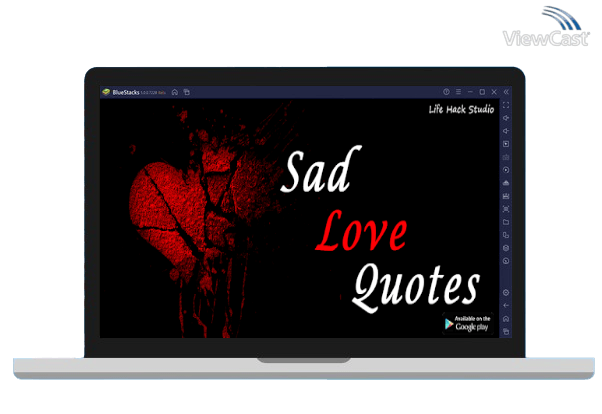Image resolution: width=602 pixels, height=414 pixels.
Task: Maximize the BlueStacks window
Action: point(482,92)
